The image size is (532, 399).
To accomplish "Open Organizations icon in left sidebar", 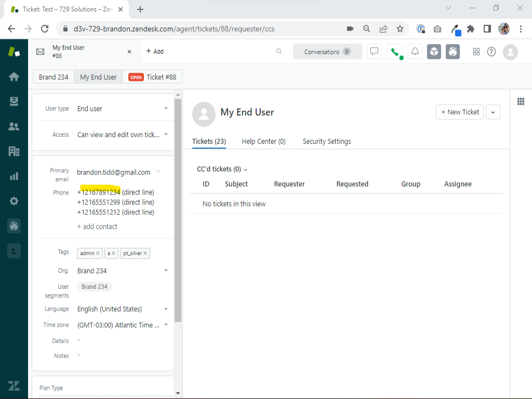I will coord(14,151).
